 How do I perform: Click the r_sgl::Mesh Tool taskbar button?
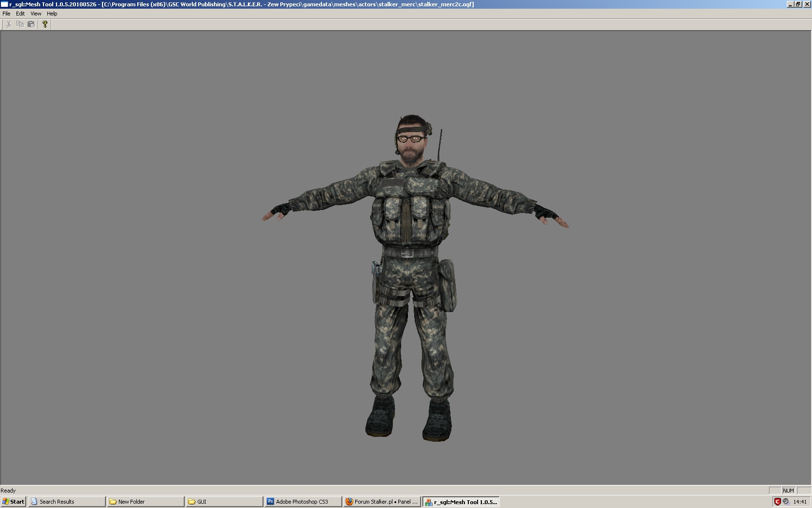pos(461,502)
